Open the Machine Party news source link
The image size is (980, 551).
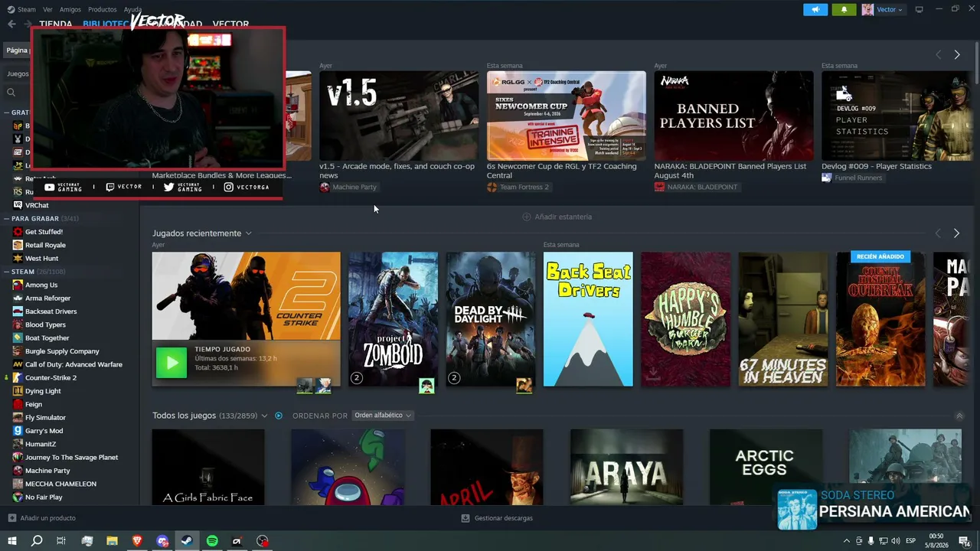point(354,187)
